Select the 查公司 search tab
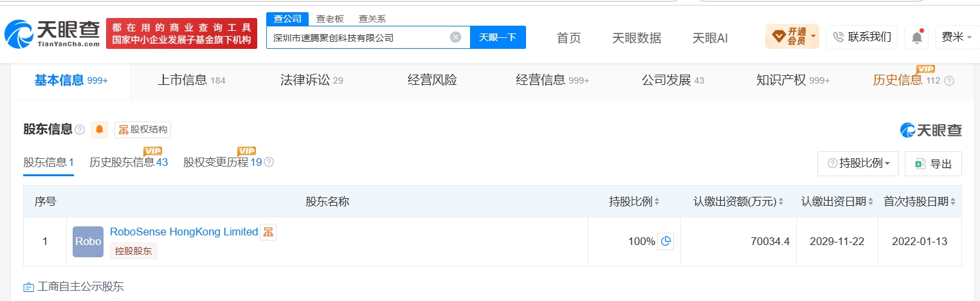This screenshot has width=980, height=301. click(x=287, y=19)
